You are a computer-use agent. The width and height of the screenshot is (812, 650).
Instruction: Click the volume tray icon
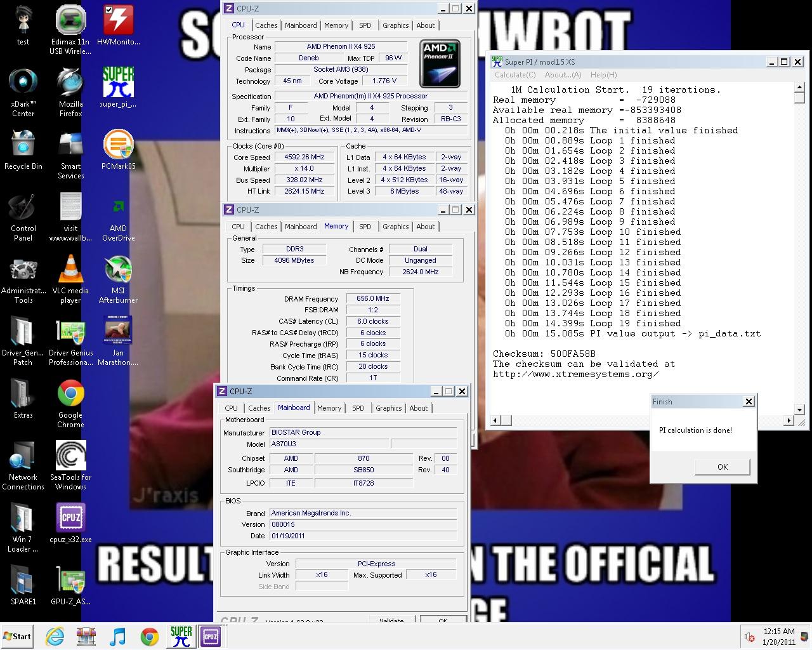coord(749,637)
